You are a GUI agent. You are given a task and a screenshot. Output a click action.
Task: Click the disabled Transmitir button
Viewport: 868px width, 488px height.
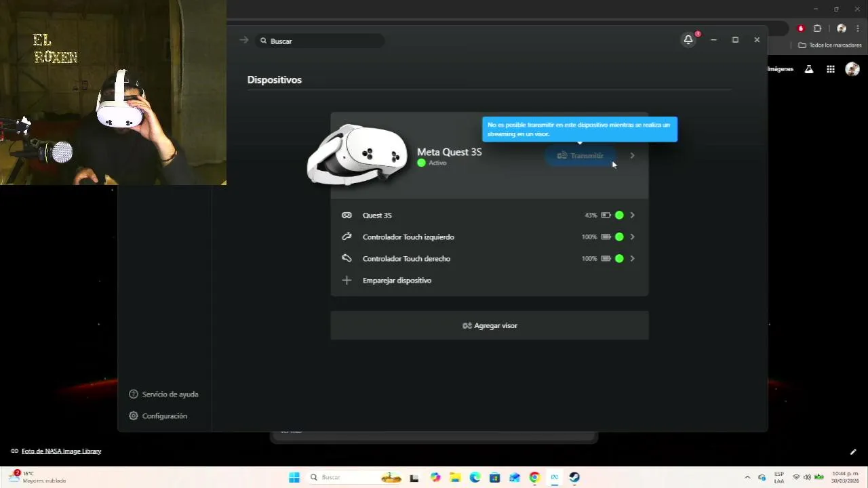coord(580,156)
